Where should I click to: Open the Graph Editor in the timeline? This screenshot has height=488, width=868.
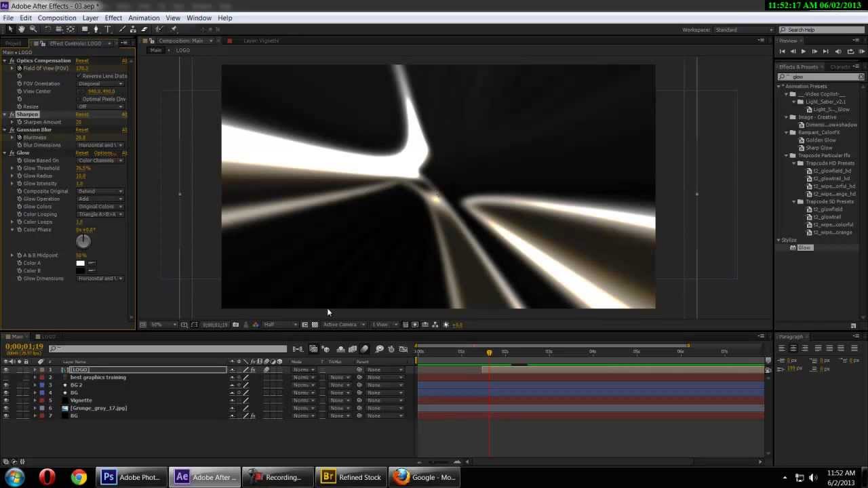[x=404, y=348]
